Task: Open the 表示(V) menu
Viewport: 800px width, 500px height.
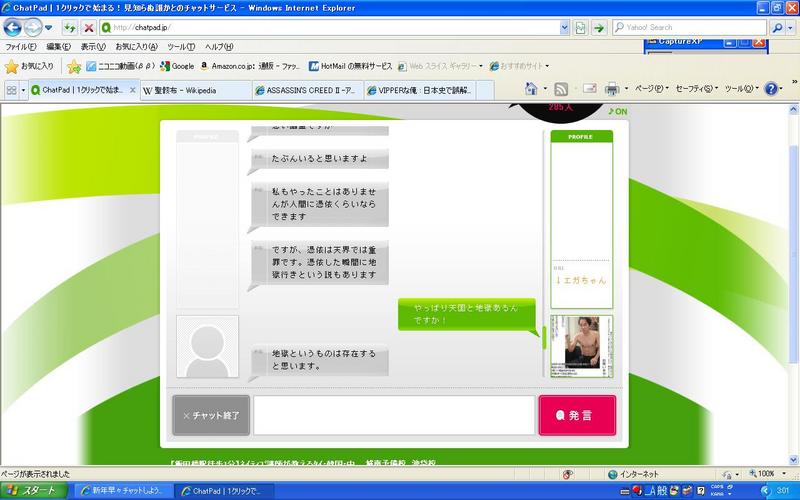Action: pyautogui.click(x=92, y=46)
